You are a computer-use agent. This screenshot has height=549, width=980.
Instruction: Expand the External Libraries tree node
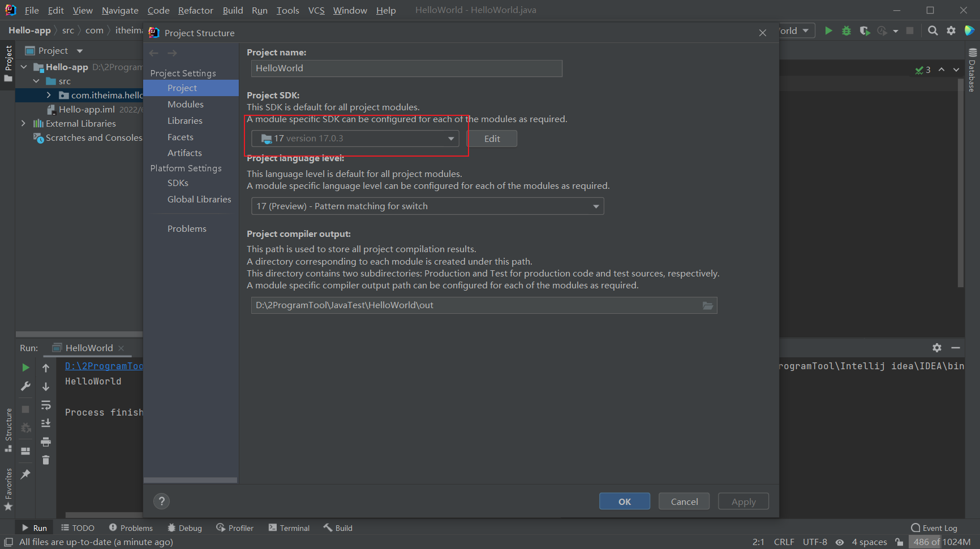23,123
